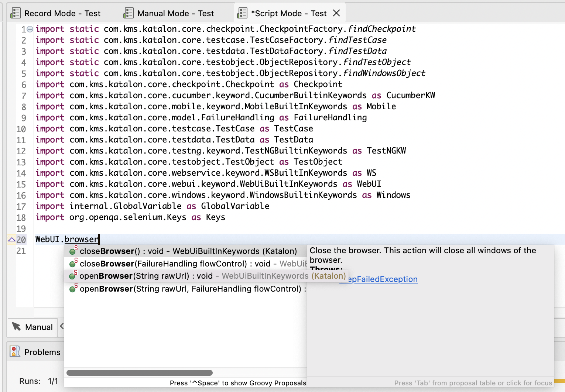The height and width of the screenshot is (392, 565).
Task: Switch to the Manual view tab
Action: pyautogui.click(x=32, y=327)
